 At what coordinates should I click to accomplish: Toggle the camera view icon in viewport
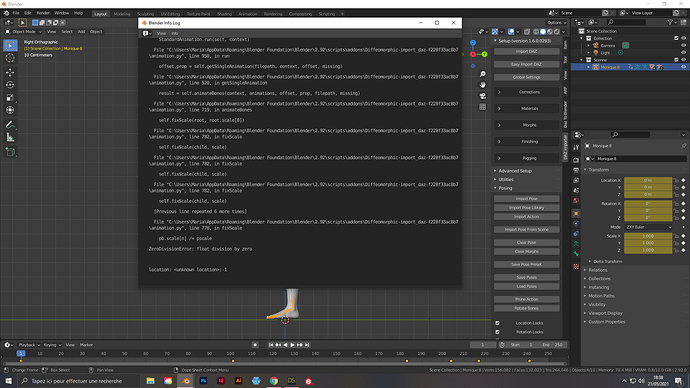(x=483, y=96)
